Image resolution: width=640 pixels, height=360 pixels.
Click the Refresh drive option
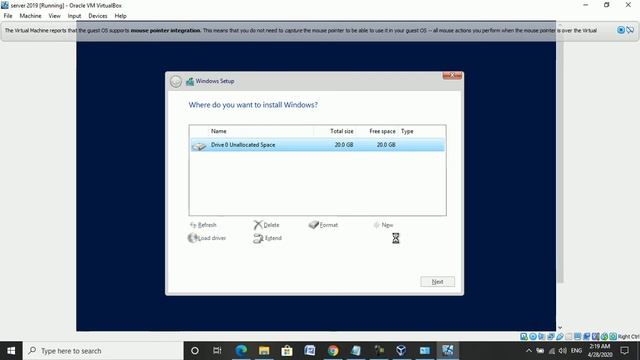point(203,225)
